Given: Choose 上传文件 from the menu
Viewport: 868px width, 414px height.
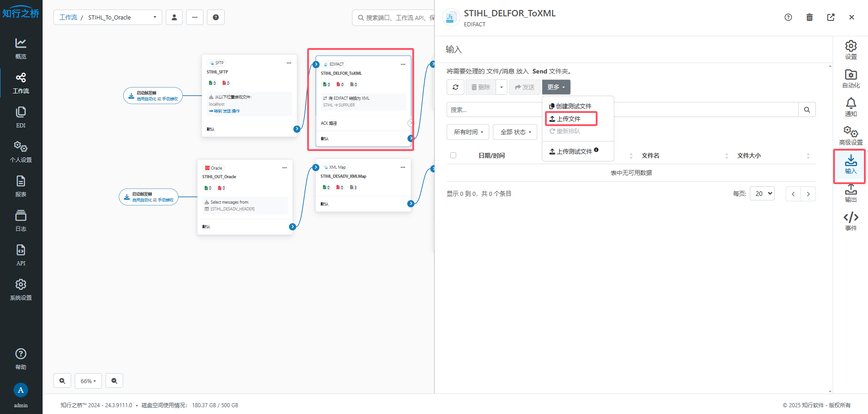Looking at the screenshot, I should click(x=569, y=119).
